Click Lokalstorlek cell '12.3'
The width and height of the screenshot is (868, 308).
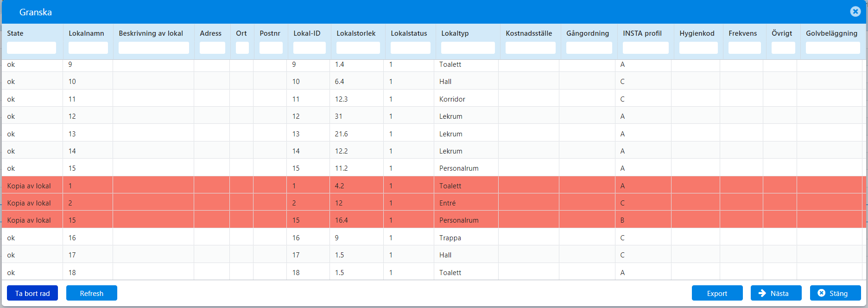tap(341, 99)
